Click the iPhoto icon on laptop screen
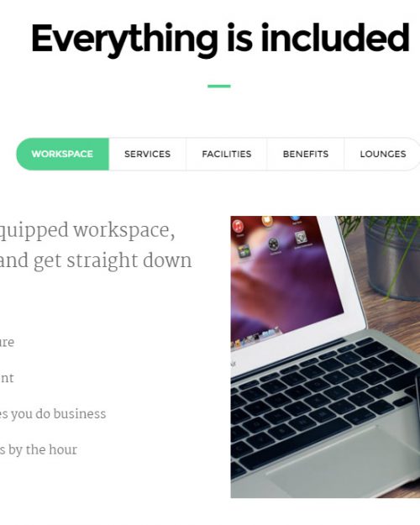Screen dimensions: 420x525 [x=244, y=251]
